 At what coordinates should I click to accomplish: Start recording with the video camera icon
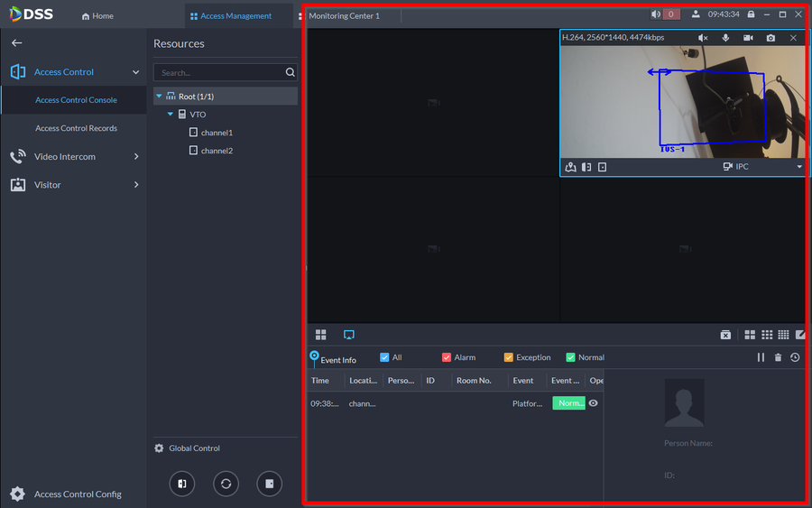(x=748, y=38)
